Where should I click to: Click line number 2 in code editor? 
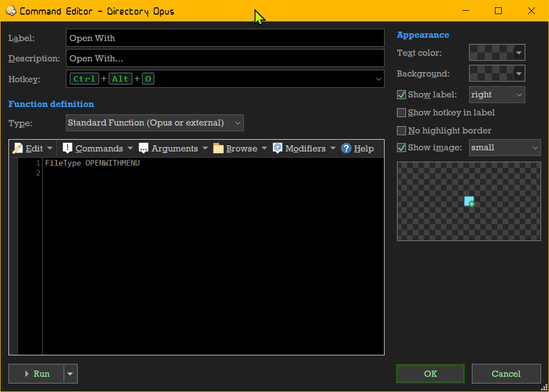pyautogui.click(x=38, y=173)
